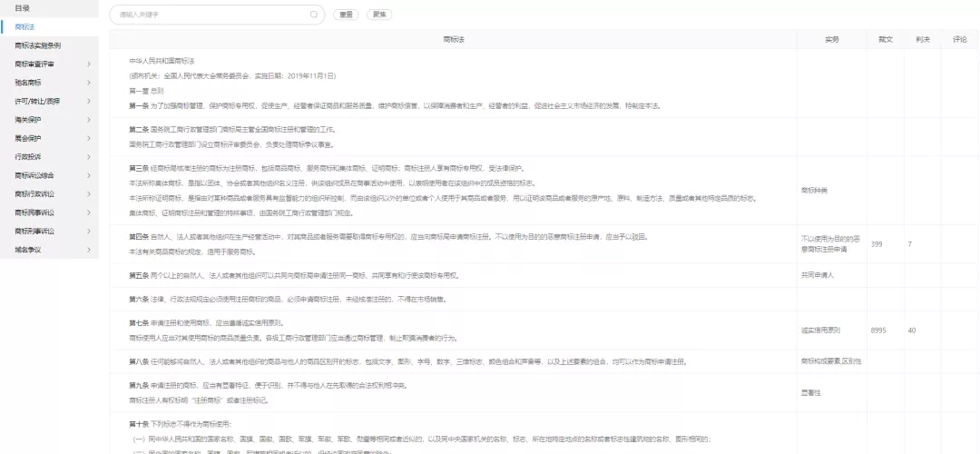980x454 pixels.
Task: Focus the 请输入关键字 keyword search field
Action: click(x=217, y=15)
